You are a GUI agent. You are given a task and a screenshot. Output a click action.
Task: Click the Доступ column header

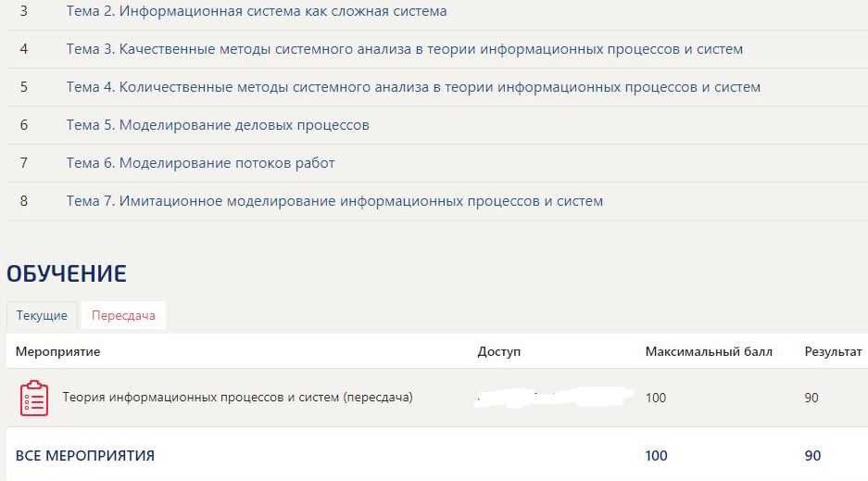pyautogui.click(x=499, y=352)
